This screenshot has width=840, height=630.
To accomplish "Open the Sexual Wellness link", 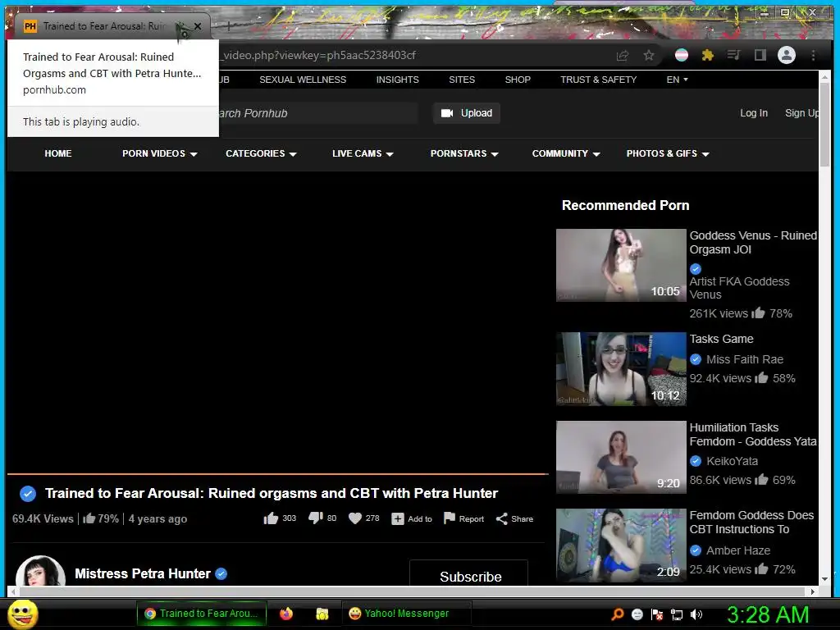I will pyautogui.click(x=303, y=80).
